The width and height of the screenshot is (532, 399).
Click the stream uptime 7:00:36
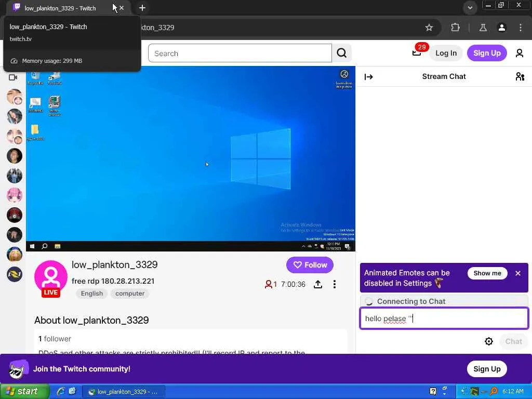293,284
